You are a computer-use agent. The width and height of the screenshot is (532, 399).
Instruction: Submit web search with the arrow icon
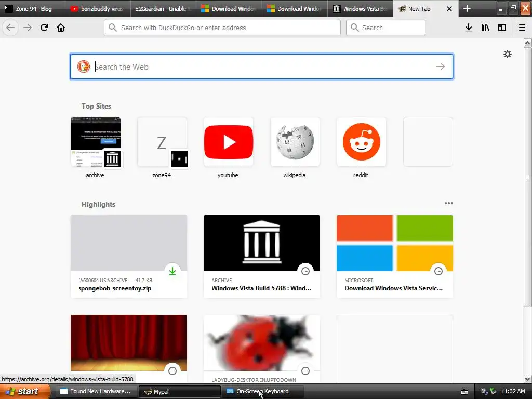441,66
